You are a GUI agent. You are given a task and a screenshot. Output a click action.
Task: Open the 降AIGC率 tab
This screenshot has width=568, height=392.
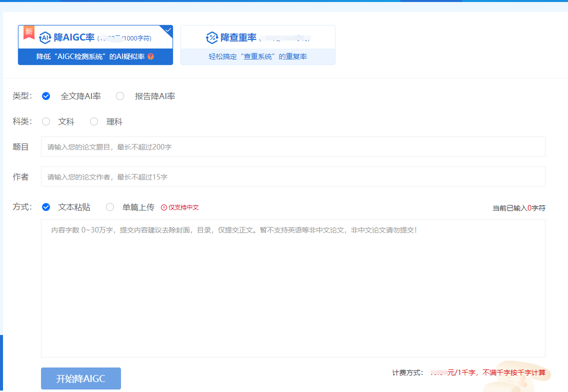point(95,45)
